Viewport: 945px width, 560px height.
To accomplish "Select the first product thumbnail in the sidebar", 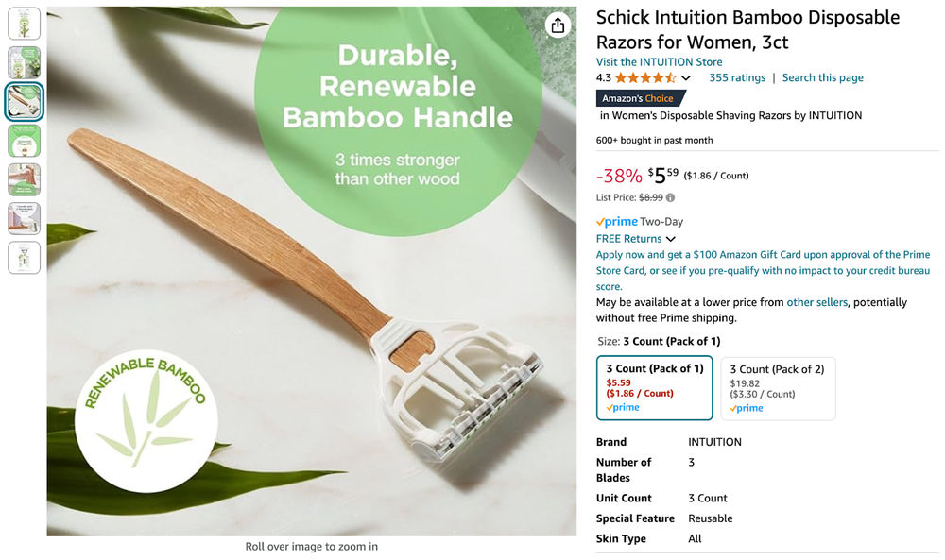I will click(x=24, y=24).
